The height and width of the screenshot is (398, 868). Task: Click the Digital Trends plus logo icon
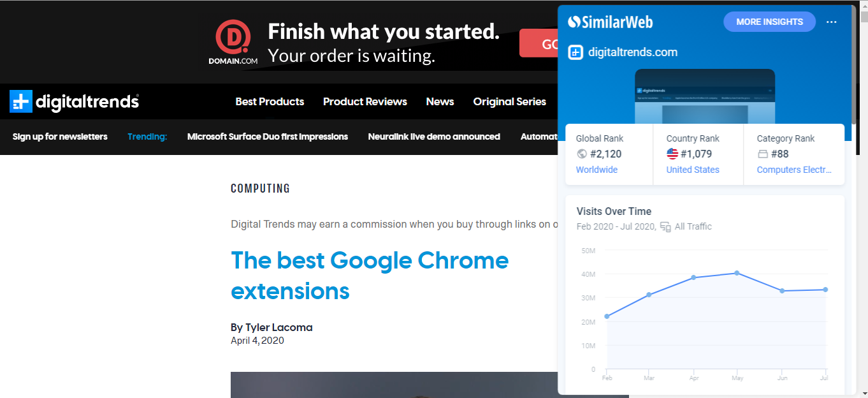pyautogui.click(x=20, y=101)
